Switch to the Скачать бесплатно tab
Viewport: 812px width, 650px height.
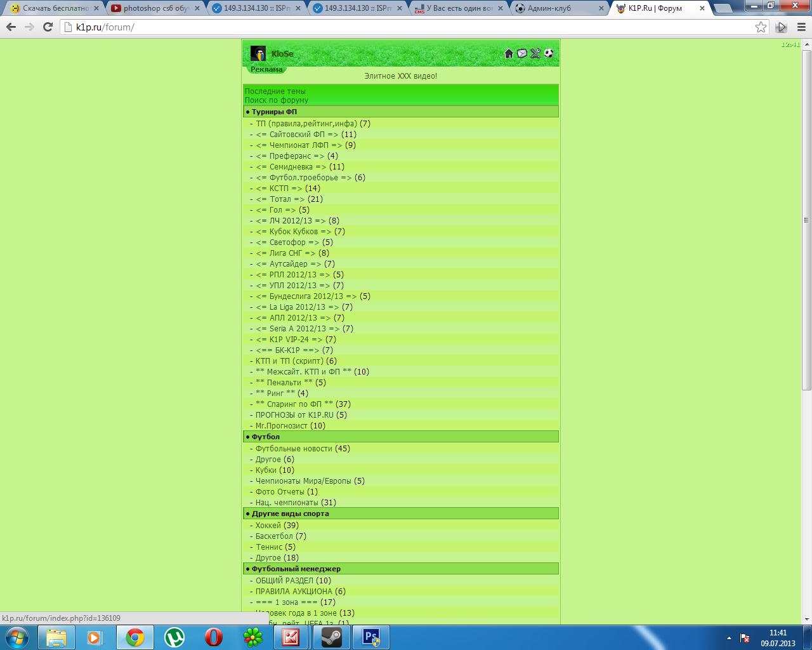(55, 8)
